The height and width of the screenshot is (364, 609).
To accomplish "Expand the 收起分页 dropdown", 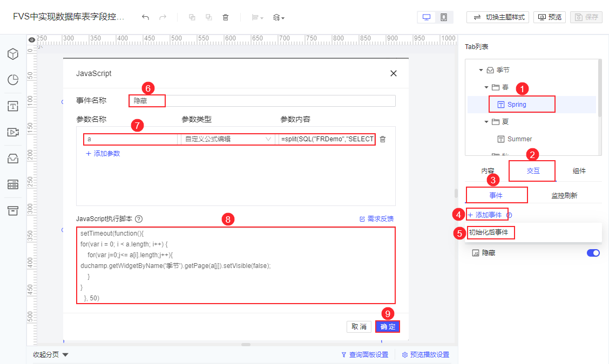I will coord(51,355).
